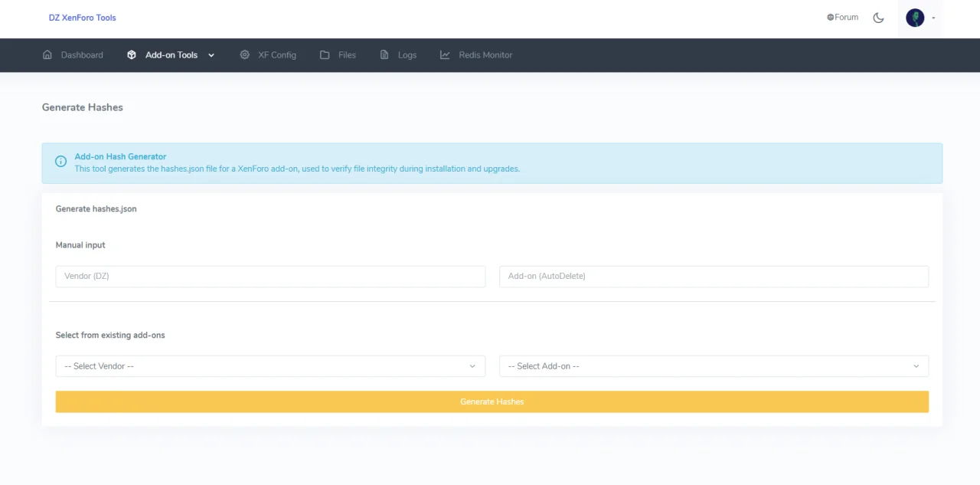Open the Redis Monitor menu item
Image resolution: width=980 pixels, height=485 pixels.
pyautogui.click(x=485, y=55)
